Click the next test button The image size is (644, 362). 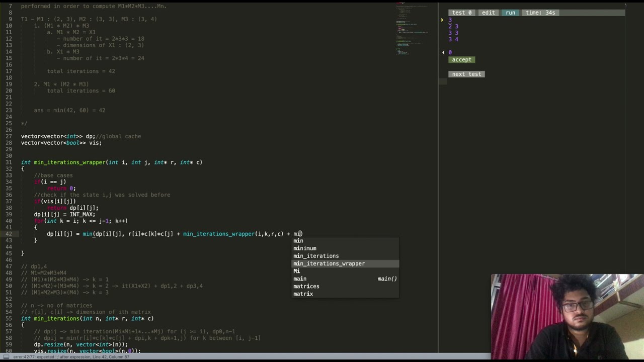pyautogui.click(x=466, y=74)
